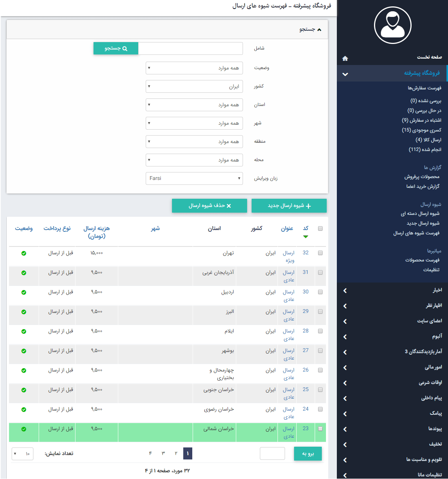Collapse the جستجو panel with its arrow icon

pos(319,29)
